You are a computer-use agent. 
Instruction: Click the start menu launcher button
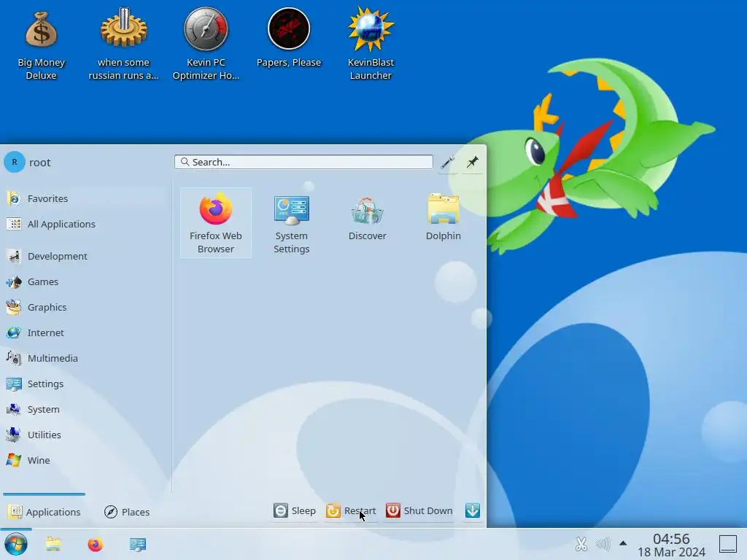16,544
